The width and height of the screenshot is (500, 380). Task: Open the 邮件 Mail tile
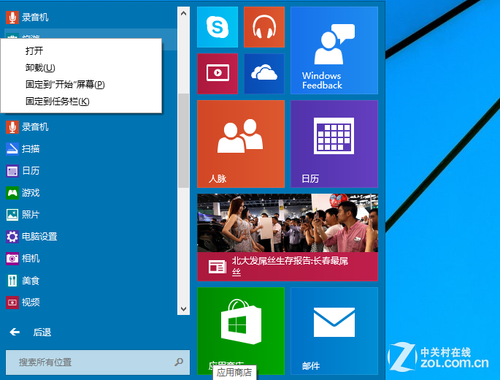334,331
